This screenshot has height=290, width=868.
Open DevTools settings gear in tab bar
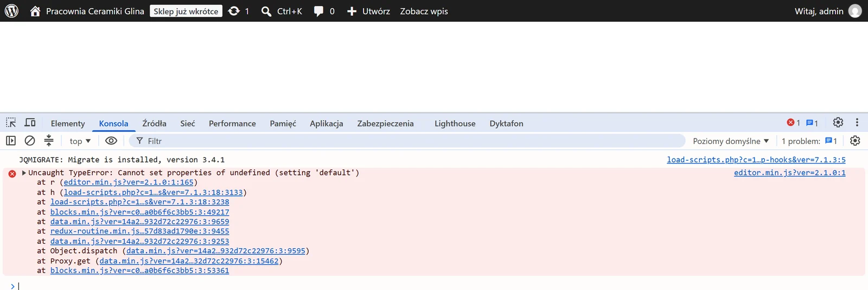pyautogui.click(x=838, y=123)
